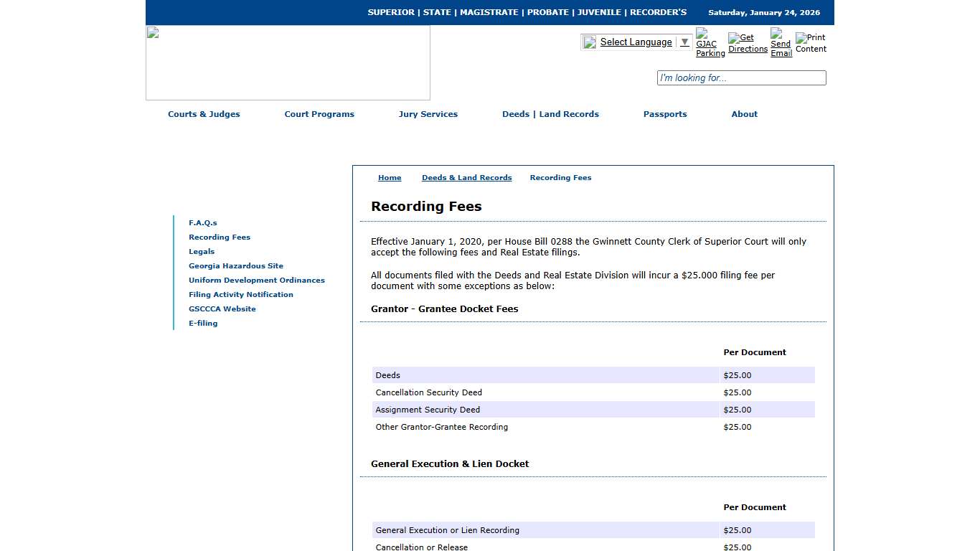Click the I'm looking for search field

tap(741, 77)
